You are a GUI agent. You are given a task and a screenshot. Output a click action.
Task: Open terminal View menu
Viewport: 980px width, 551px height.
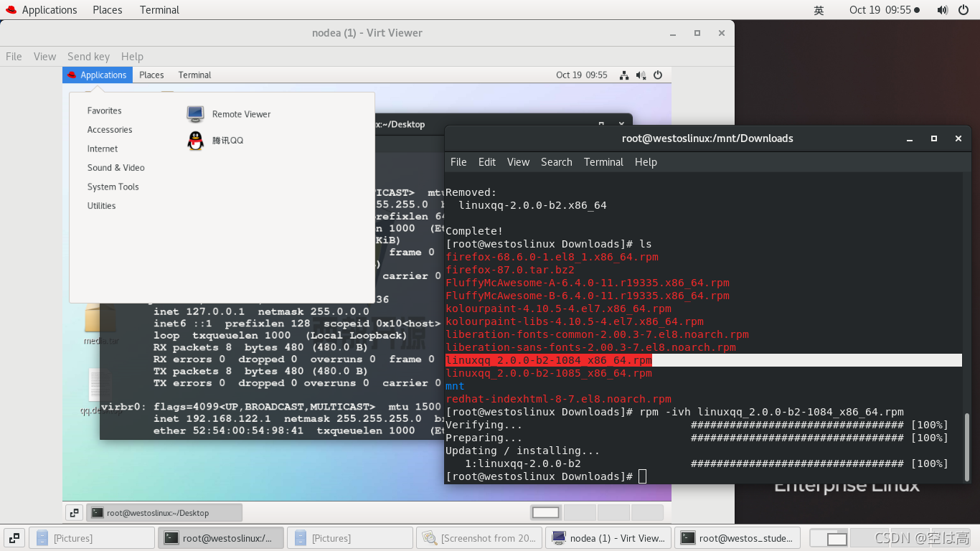(518, 162)
